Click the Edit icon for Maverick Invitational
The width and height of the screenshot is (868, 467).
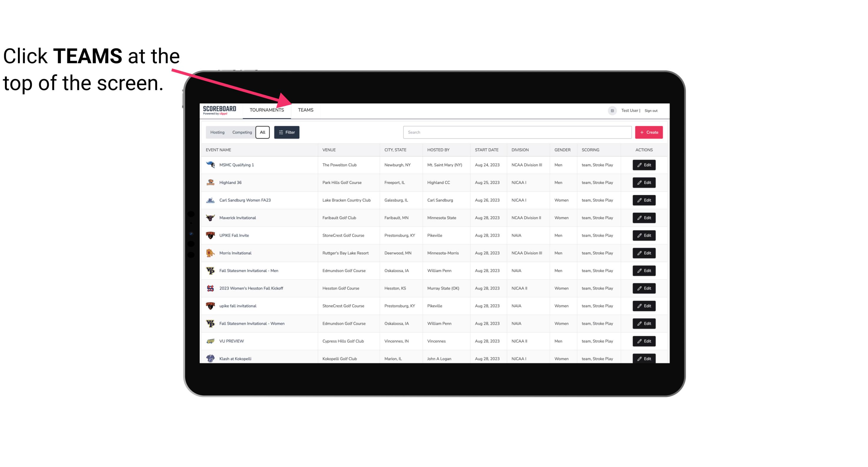tap(643, 217)
